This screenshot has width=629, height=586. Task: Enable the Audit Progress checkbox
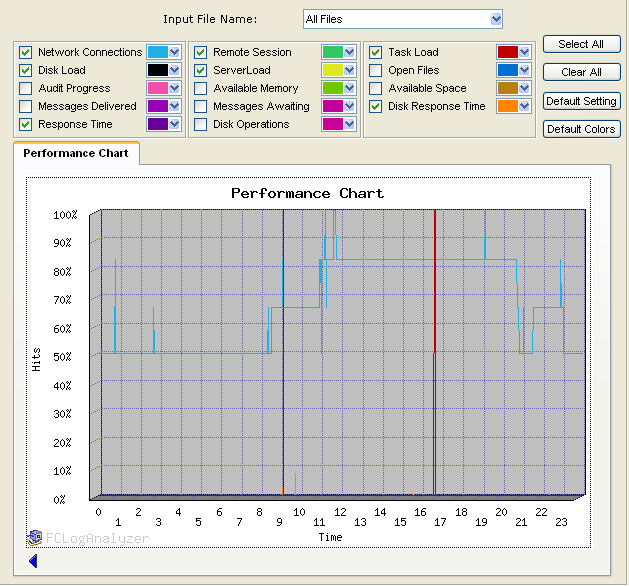click(26, 88)
